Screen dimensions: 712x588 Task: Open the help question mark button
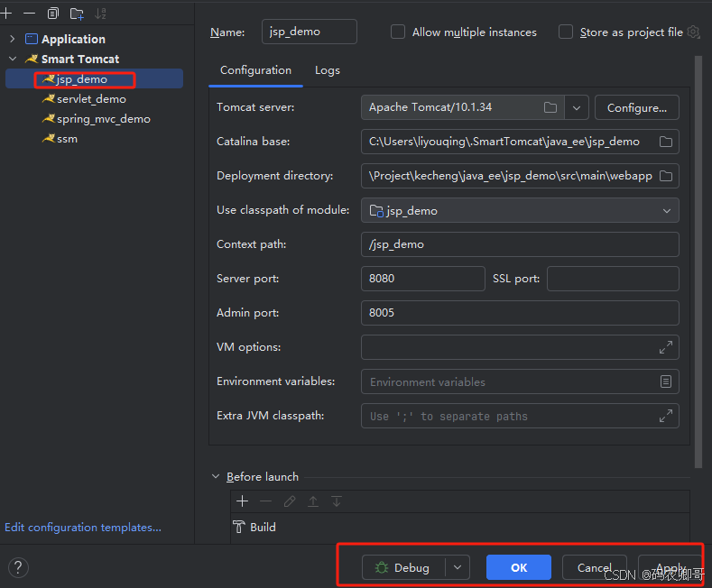[18, 567]
